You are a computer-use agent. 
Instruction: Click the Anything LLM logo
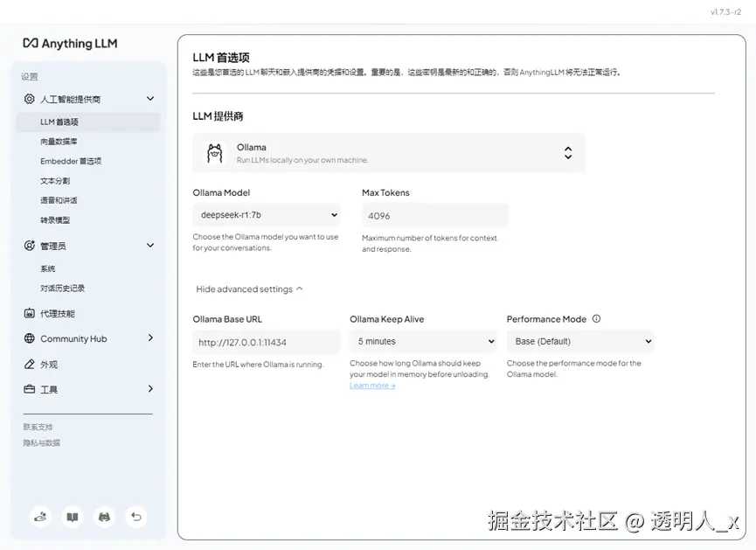[x=71, y=44]
